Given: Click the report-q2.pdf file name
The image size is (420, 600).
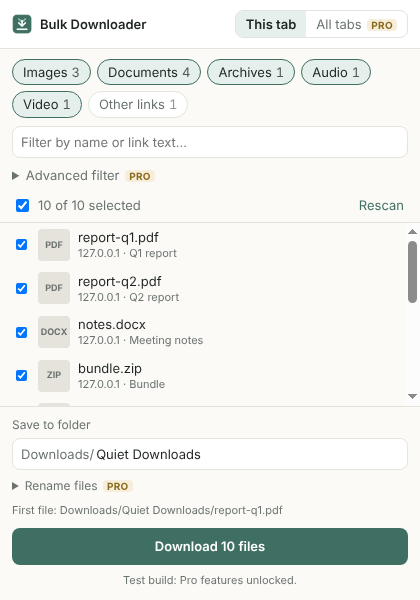Looking at the screenshot, I should 119,282.
